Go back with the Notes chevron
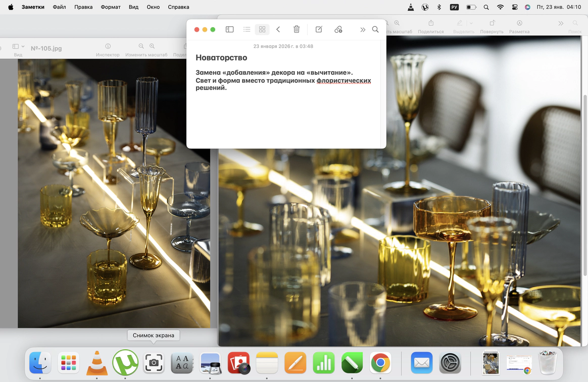Screen dimensions: 588x382 pyautogui.click(x=278, y=29)
